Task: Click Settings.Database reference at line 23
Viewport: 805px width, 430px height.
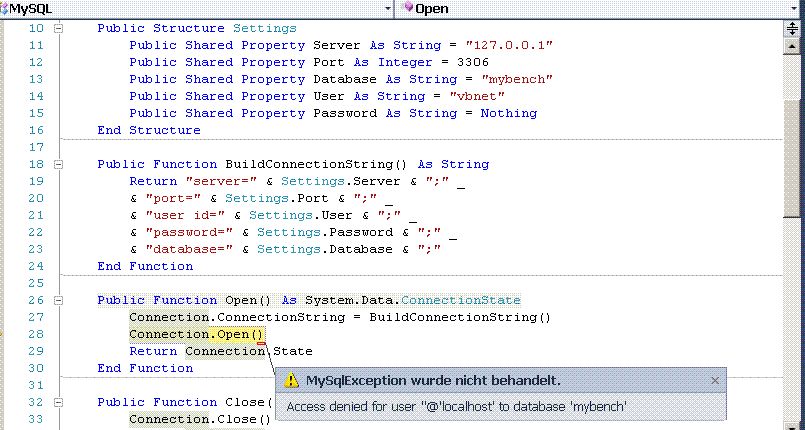Action: tap(324, 249)
